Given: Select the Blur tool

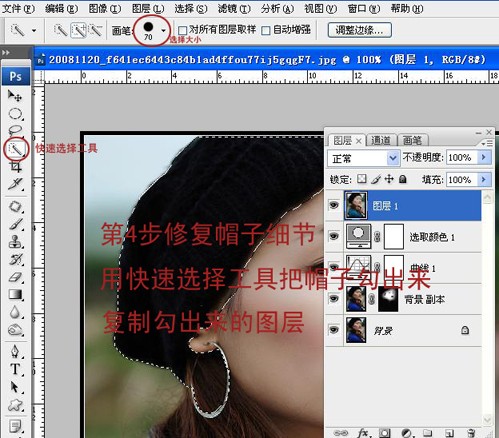Looking at the screenshot, I should click(15, 312).
